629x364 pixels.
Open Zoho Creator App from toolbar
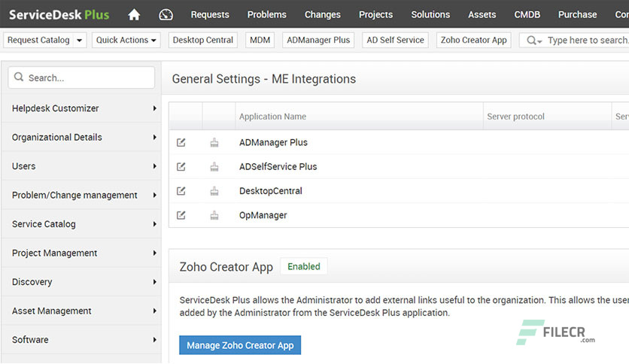[x=474, y=40]
